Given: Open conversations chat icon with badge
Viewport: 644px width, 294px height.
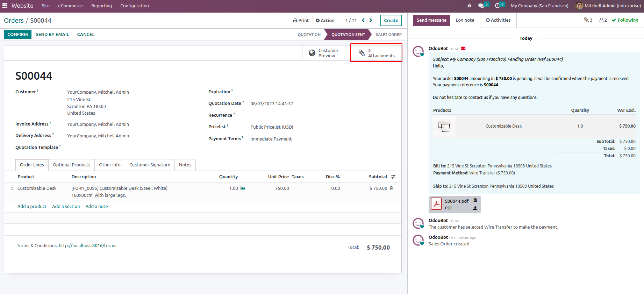Looking at the screenshot, I should click(x=481, y=6).
